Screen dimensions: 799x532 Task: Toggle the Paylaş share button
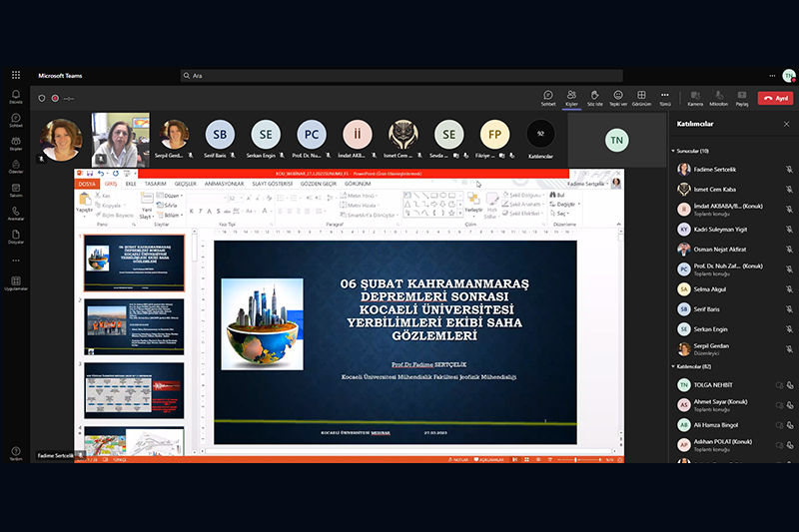[x=742, y=97]
